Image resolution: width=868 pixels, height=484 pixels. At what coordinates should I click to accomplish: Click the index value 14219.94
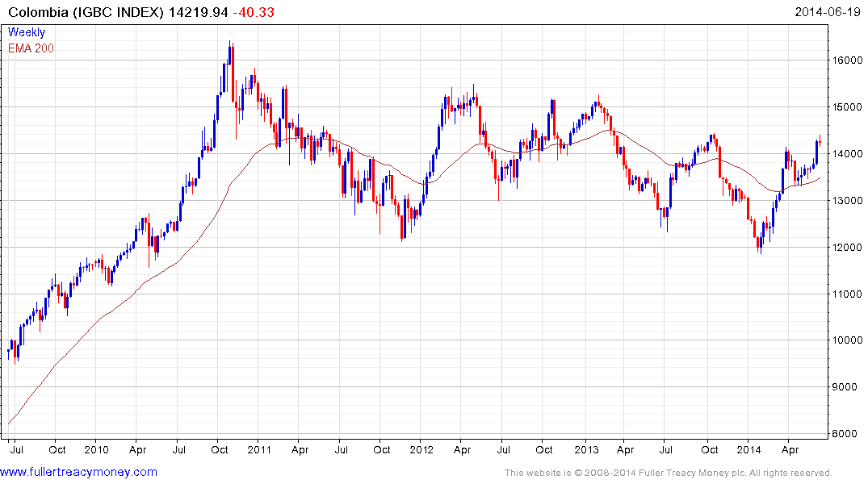tap(198, 12)
